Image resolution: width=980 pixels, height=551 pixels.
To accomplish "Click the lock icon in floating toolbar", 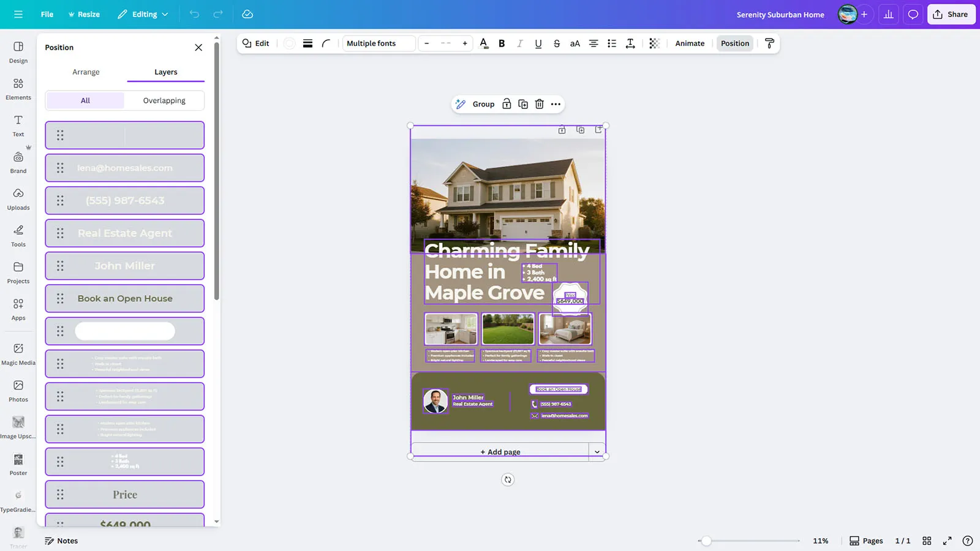I will [507, 104].
